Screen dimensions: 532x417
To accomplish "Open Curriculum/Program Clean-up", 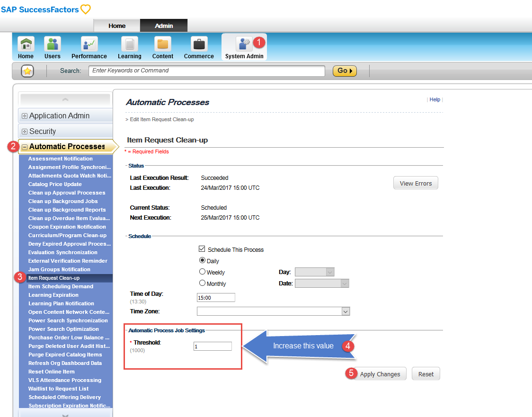I will [67, 235].
